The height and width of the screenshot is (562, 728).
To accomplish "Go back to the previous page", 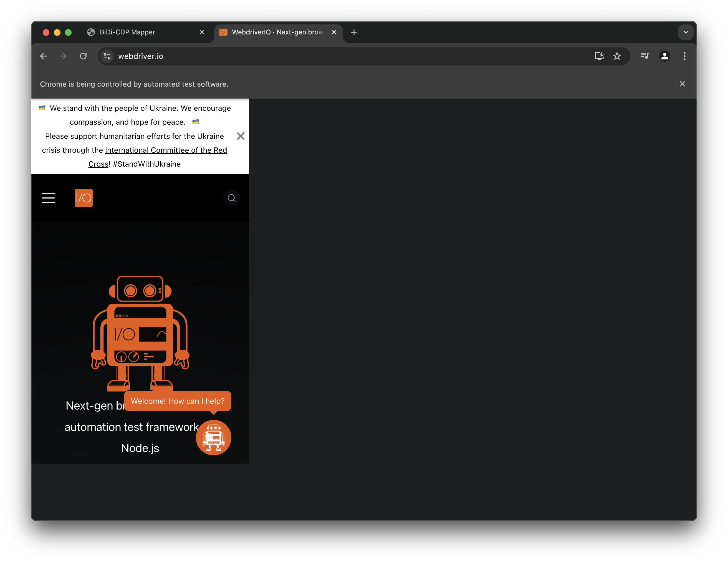I will (43, 56).
